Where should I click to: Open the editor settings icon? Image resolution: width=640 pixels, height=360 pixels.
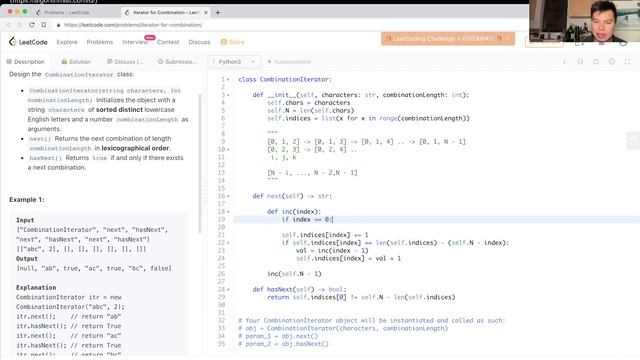click(612, 62)
